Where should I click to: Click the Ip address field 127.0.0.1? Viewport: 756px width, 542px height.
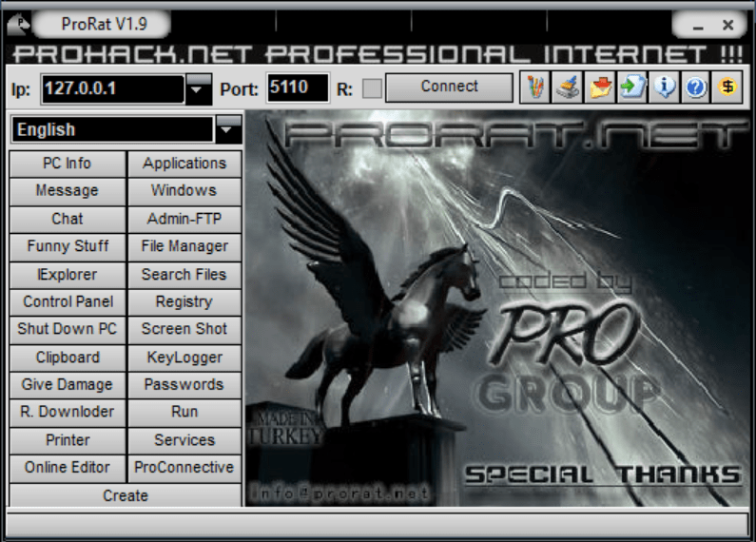pyautogui.click(x=113, y=89)
